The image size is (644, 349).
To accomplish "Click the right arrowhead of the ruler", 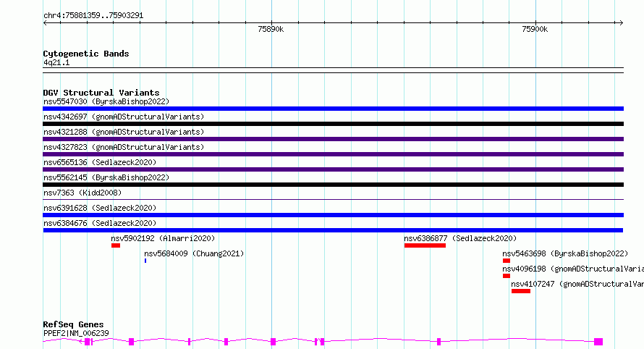I will (x=622, y=23).
